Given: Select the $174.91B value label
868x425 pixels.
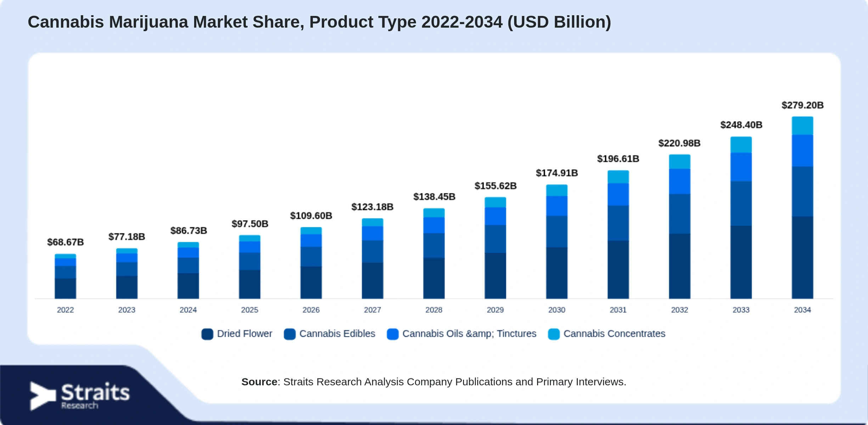Looking at the screenshot, I should 557,173.
